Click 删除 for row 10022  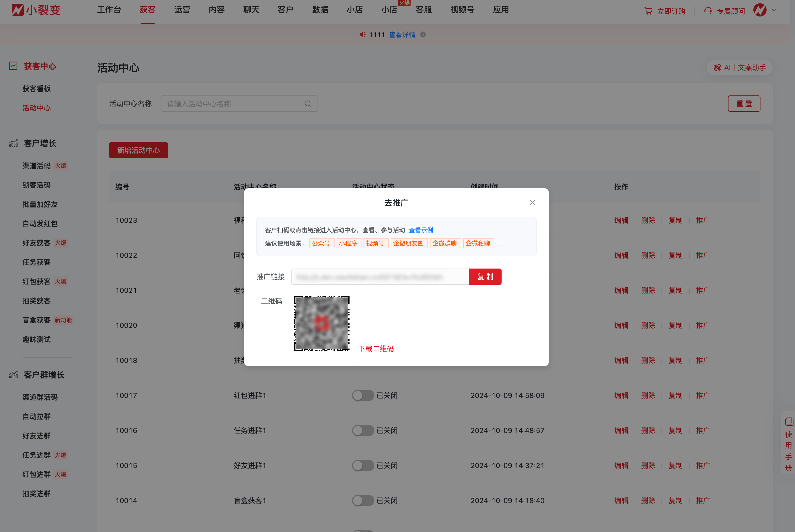click(648, 255)
